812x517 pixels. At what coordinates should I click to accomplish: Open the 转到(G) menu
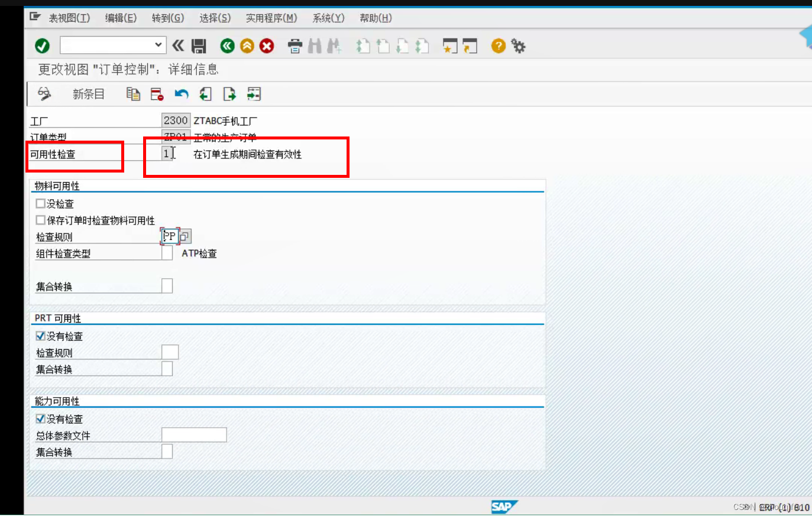[168, 18]
